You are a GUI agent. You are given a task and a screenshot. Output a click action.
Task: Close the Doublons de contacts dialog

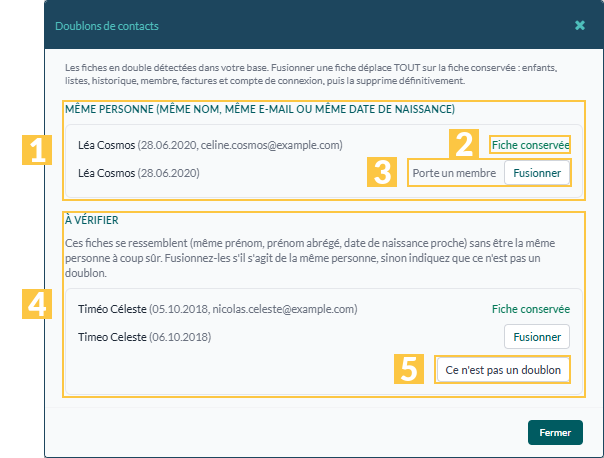tap(580, 25)
